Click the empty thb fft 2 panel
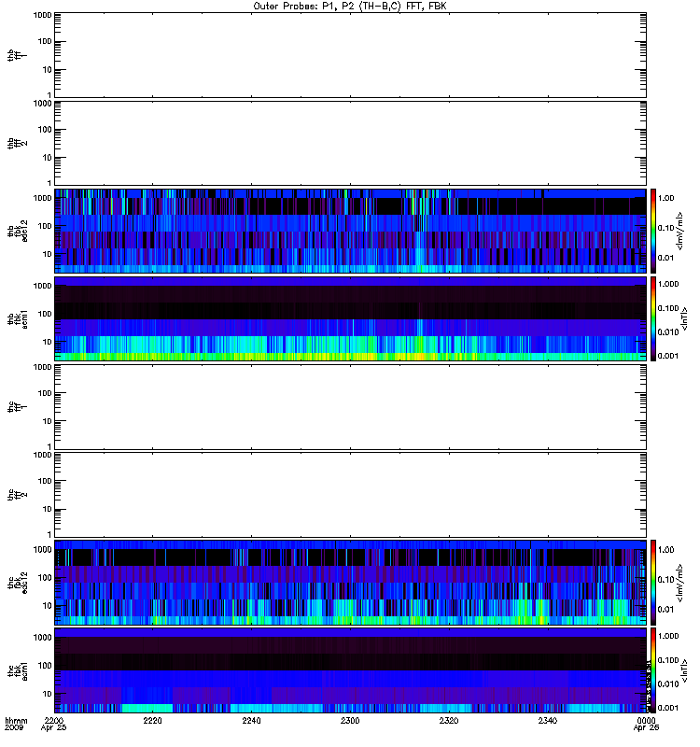The height and width of the screenshot is (747, 700). pyautogui.click(x=350, y=143)
